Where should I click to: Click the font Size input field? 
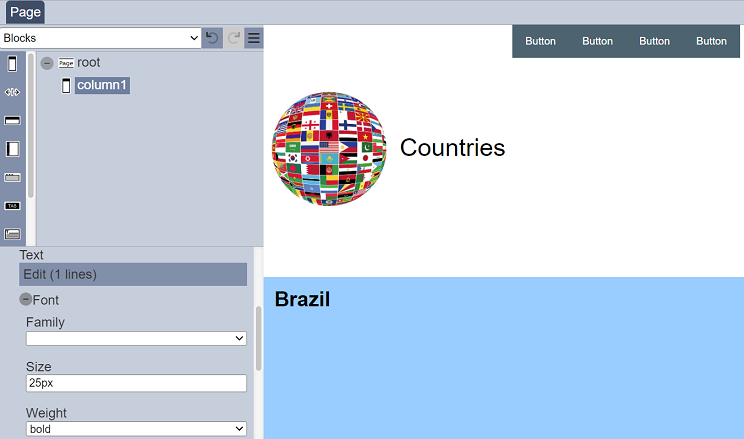pyautogui.click(x=136, y=383)
